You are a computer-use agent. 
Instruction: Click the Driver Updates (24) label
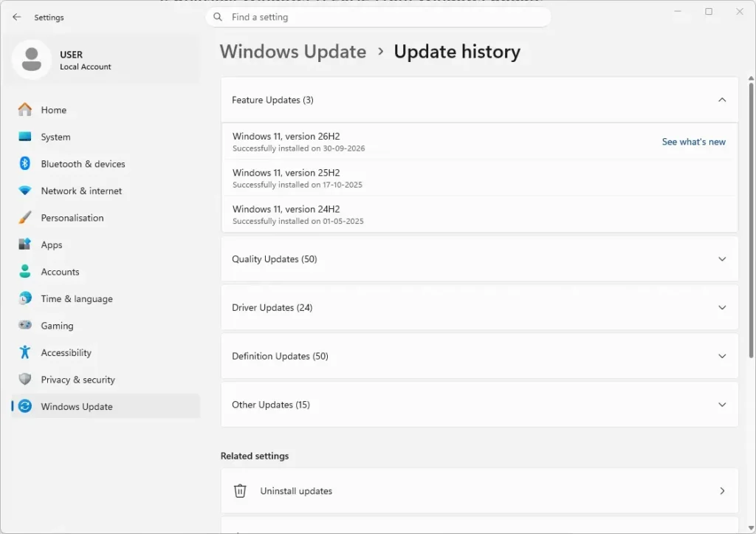[272, 307]
